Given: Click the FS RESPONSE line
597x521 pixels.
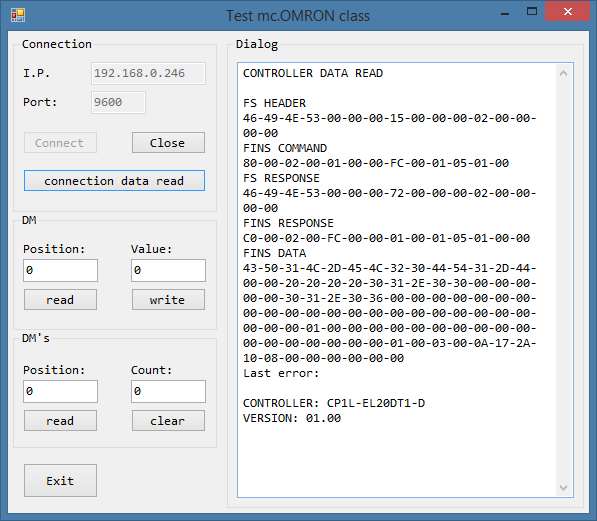Looking at the screenshot, I should click(x=281, y=178).
